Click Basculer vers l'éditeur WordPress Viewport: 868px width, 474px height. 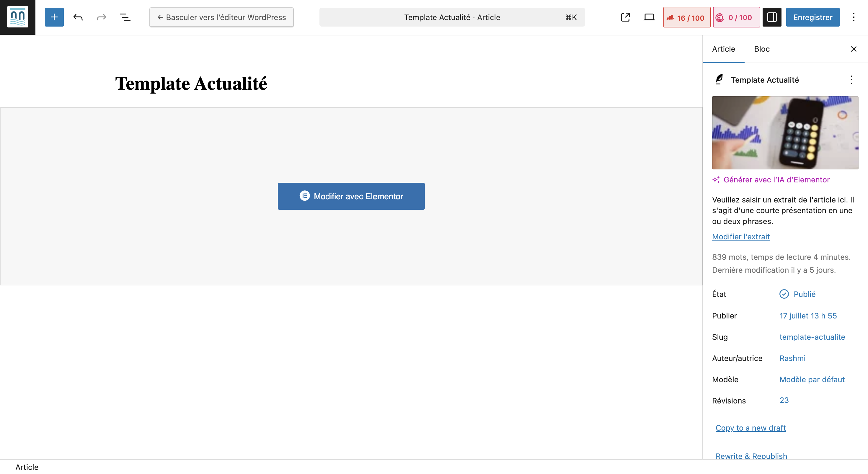[221, 17]
